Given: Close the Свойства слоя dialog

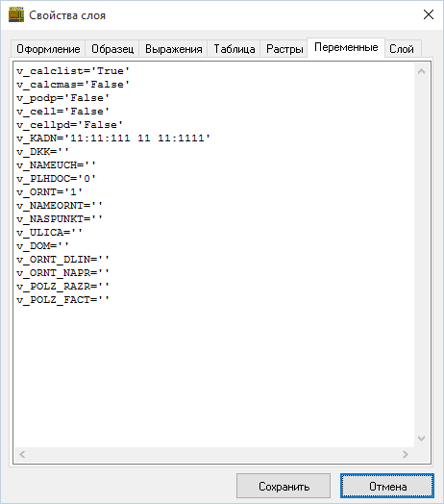Looking at the screenshot, I should 429,14.
